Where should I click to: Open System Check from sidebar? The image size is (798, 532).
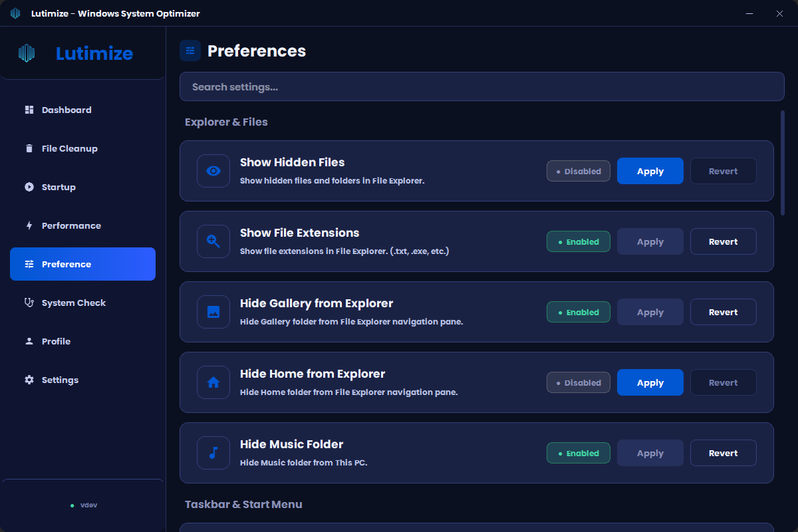(82, 303)
